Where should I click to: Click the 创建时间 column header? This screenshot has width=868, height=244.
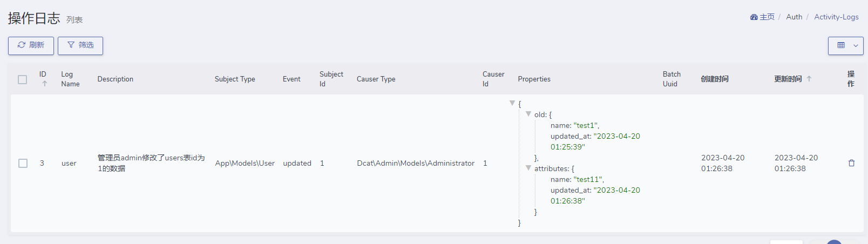pyautogui.click(x=715, y=79)
